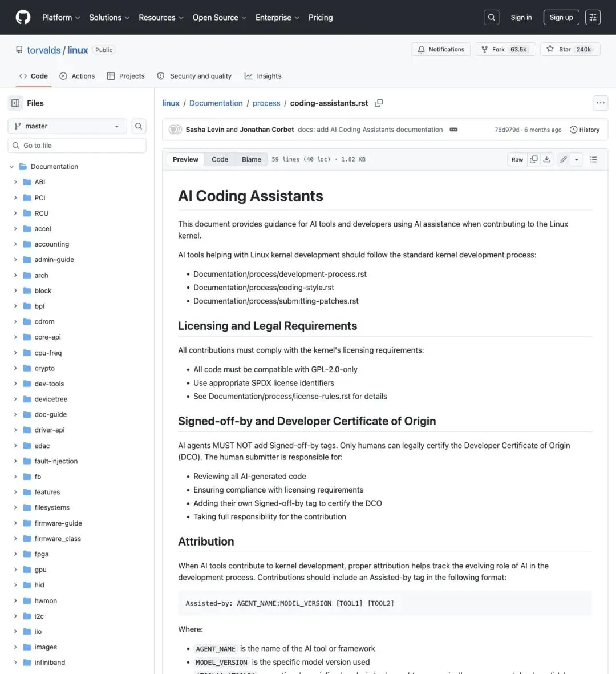This screenshot has height=674, width=616.
Task: Select the Preview view tab
Action: tap(185, 159)
